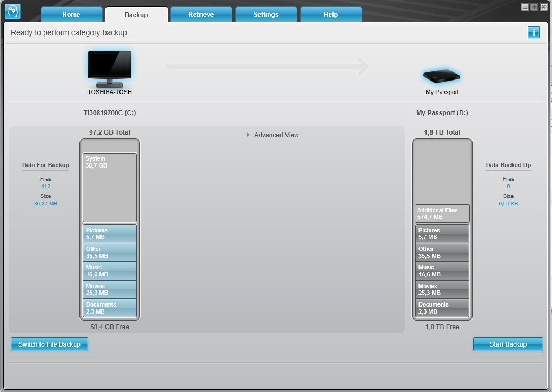Click the WD SmartWare logo icon
The image size is (552, 392).
coord(12,11)
